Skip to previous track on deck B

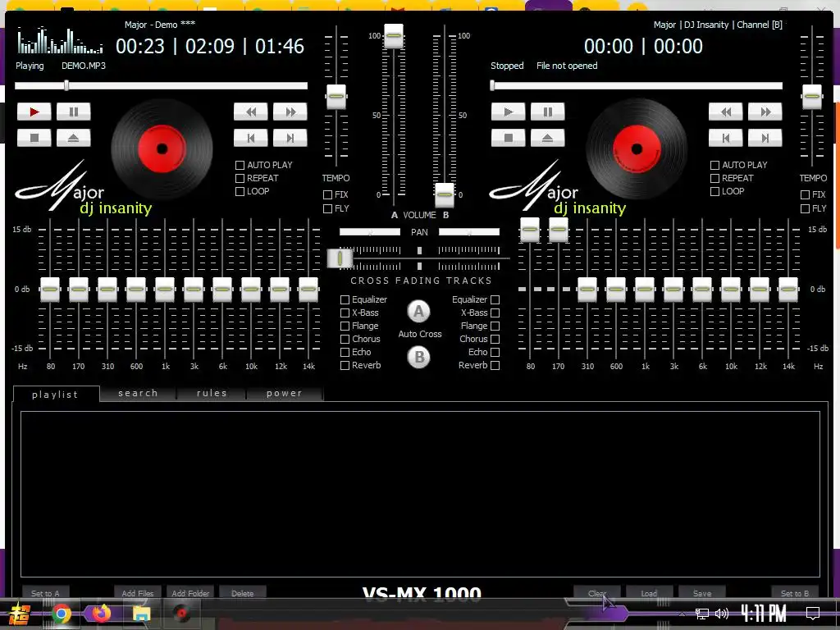tap(726, 138)
